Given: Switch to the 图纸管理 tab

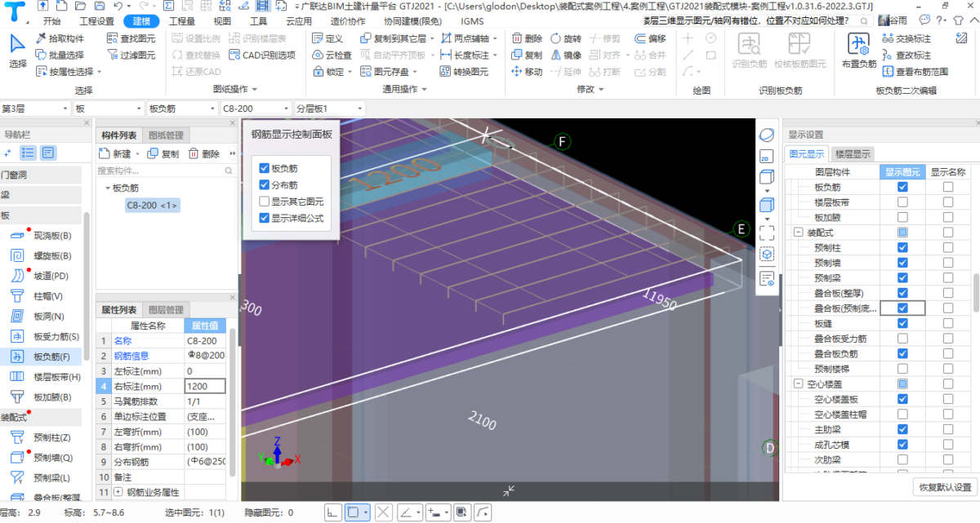Looking at the screenshot, I should click(167, 135).
